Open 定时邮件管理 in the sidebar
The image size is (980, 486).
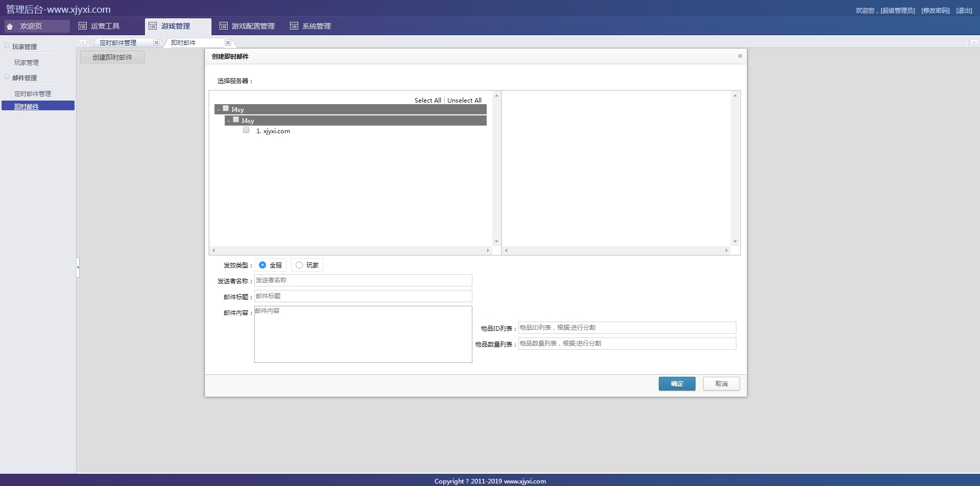tap(33, 94)
